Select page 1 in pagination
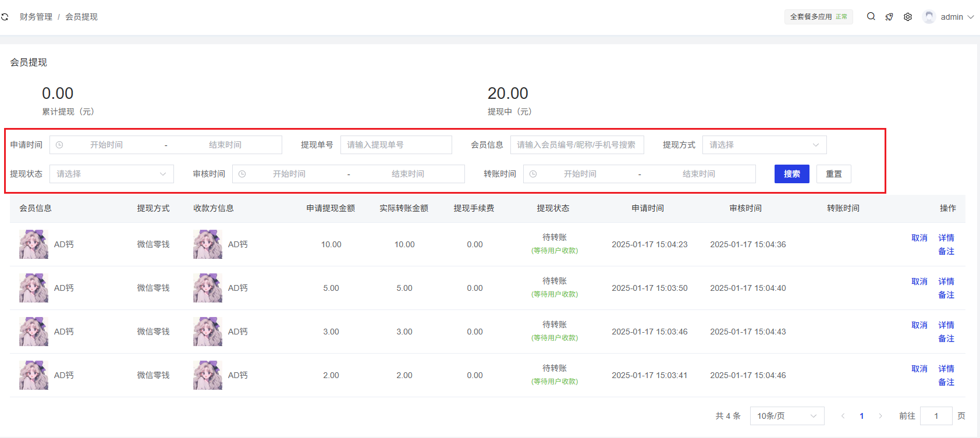This screenshot has height=438, width=980. [x=862, y=416]
